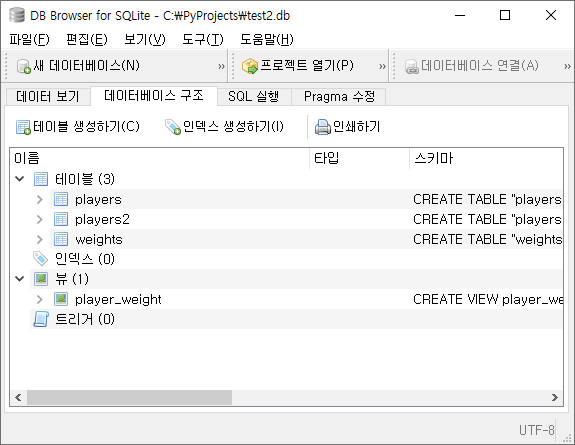
Task: Select the players table row
Action: 306,199
